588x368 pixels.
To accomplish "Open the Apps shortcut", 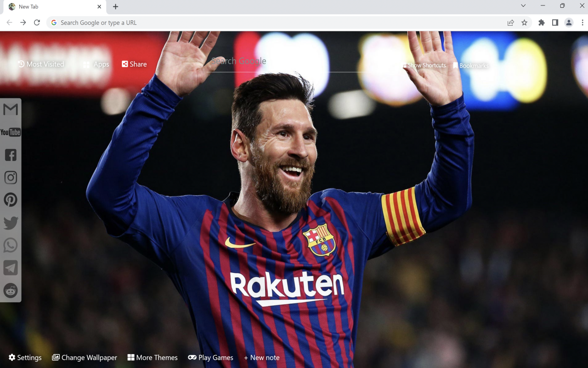I will point(96,64).
